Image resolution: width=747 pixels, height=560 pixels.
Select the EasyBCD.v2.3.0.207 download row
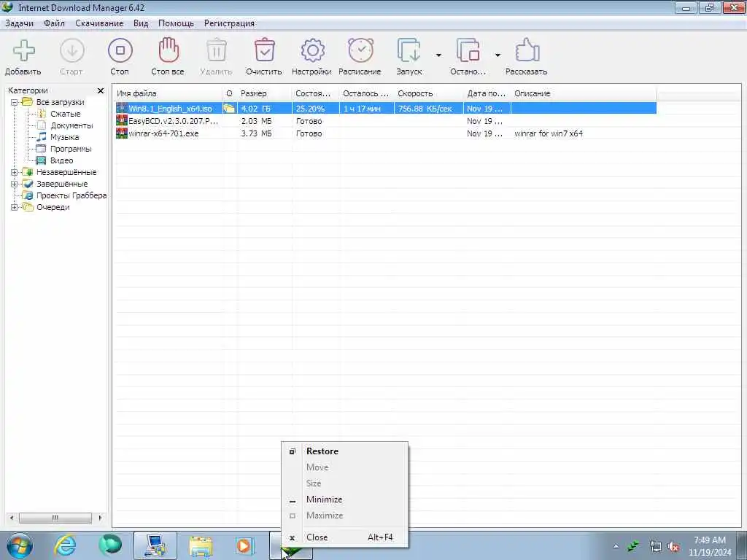click(x=386, y=121)
